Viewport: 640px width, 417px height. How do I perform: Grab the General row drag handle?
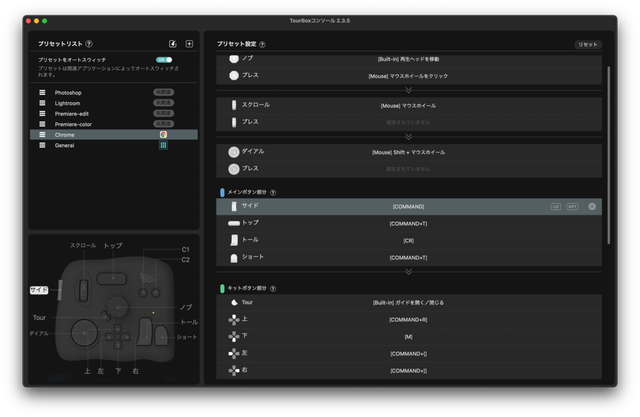pos(42,145)
